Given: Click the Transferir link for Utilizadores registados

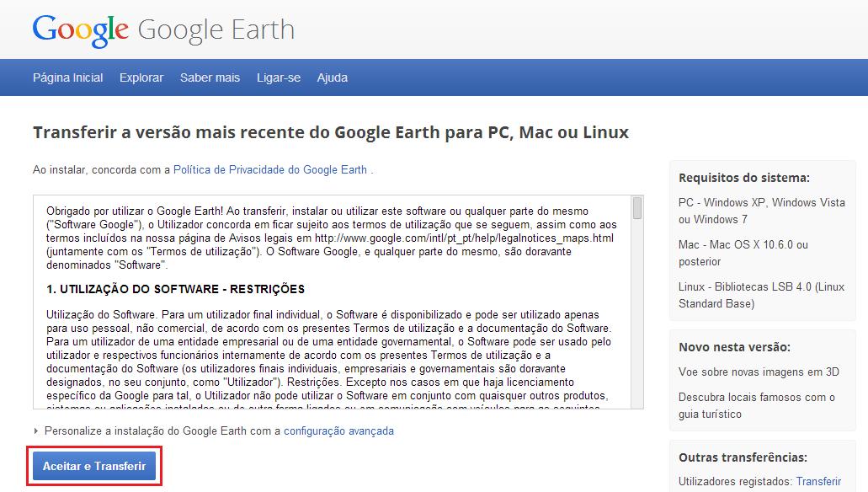Looking at the screenshot, I should click(x=818, y=482).
